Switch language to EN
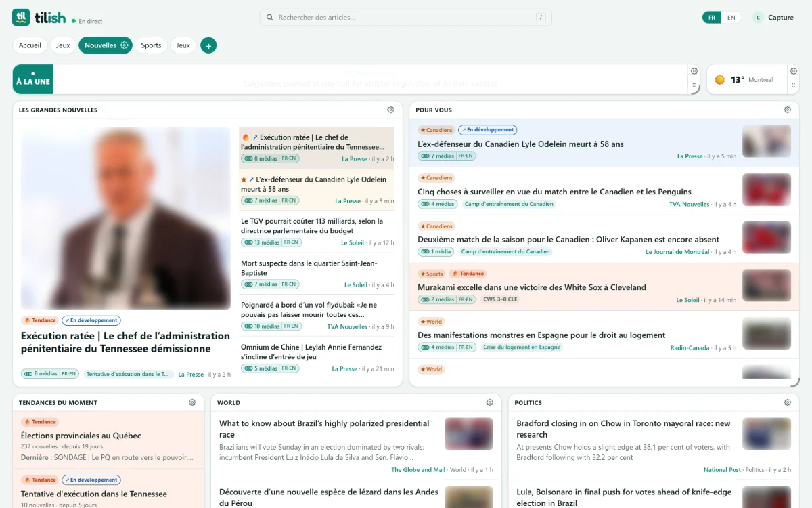The height and width of the screenshot is (508, 812). pyautogui.click(x=731, y=18)
